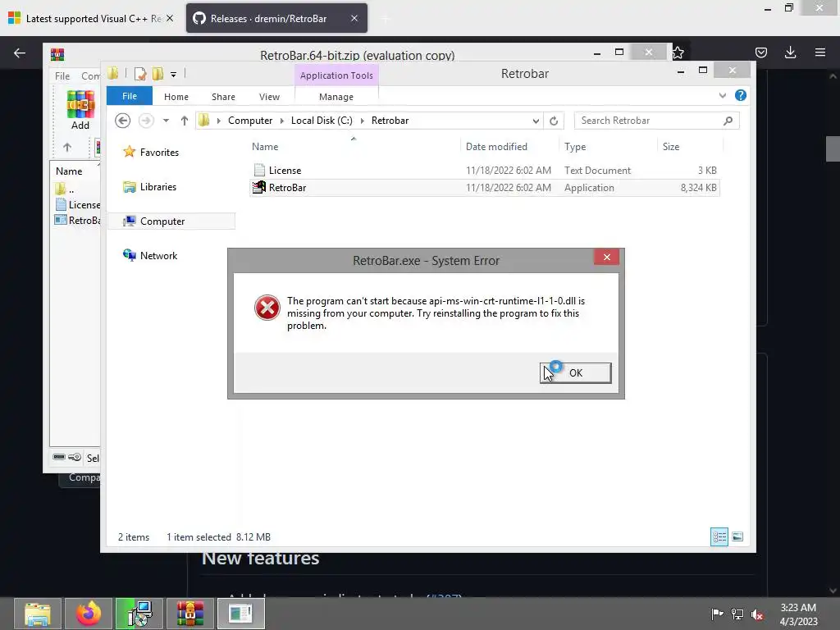Image resolution: width=840 pixels, height=630 pixels.
Task: Select Local Disk (C:) in the breadcrumb
Action: tap(322, 121)
